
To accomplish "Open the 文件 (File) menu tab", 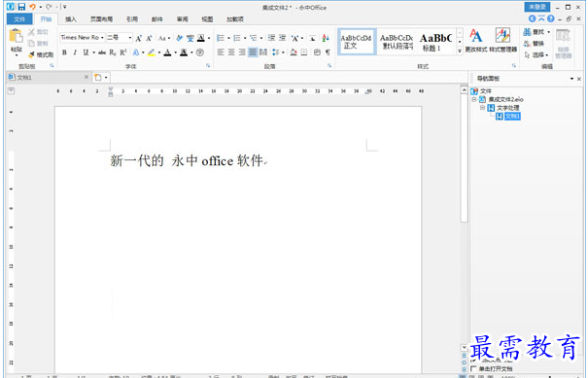I will pos(19,18).
